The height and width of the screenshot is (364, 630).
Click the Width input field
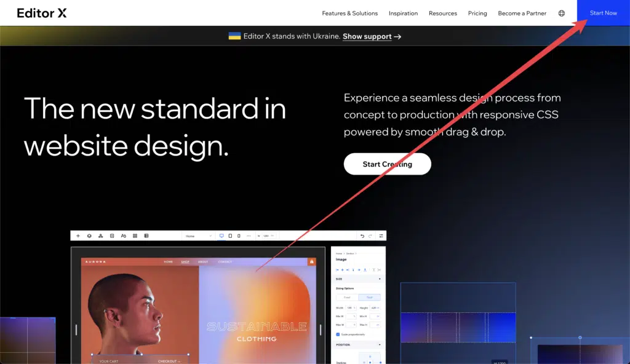(351, 308)
